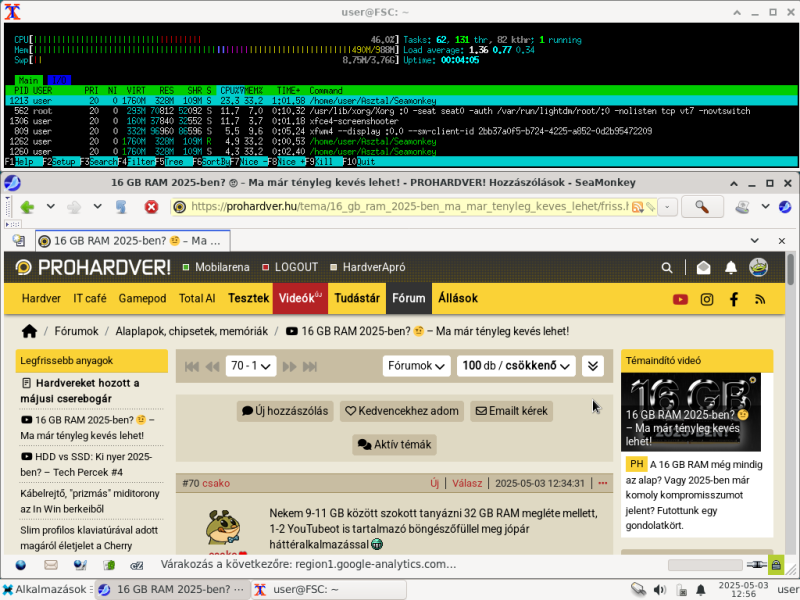Image resolution: width=800 pixels, height=600 pixels.
Task: Open the Fórumok dropdown in pager
Action: point(416,366)
